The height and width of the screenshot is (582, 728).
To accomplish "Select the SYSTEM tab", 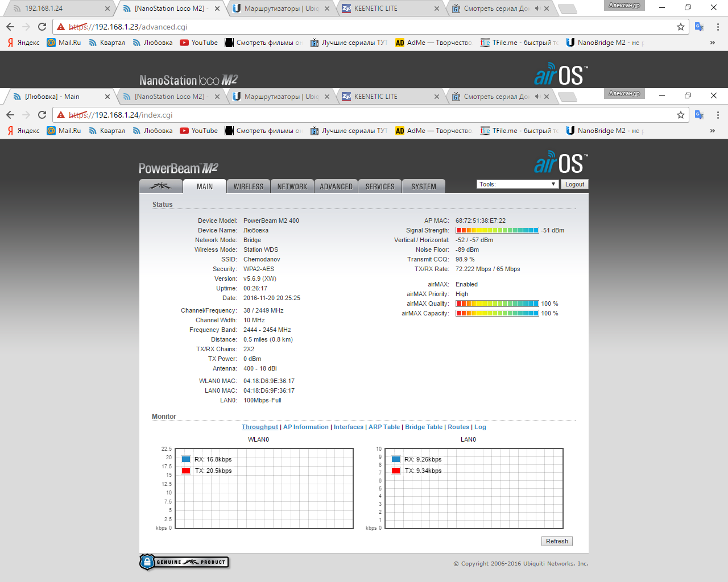I will pos(424,186).
